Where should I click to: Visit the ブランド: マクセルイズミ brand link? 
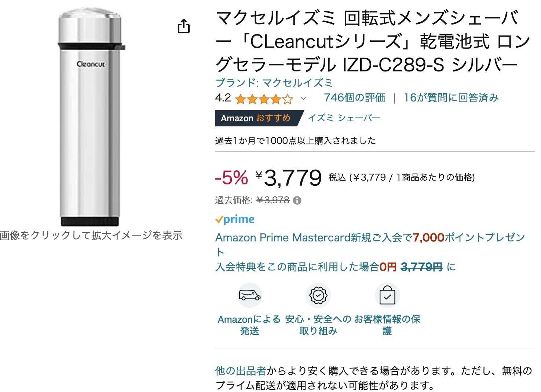point(274,83)
